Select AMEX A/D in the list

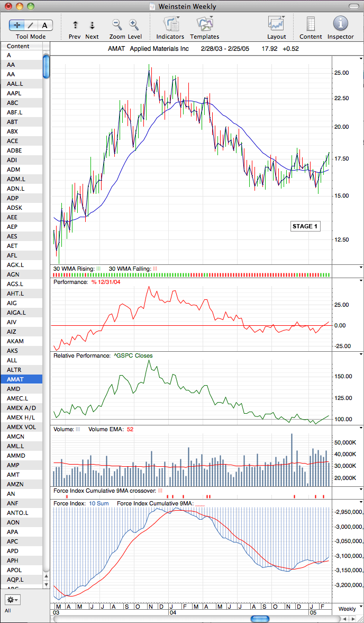coord(22,408)
